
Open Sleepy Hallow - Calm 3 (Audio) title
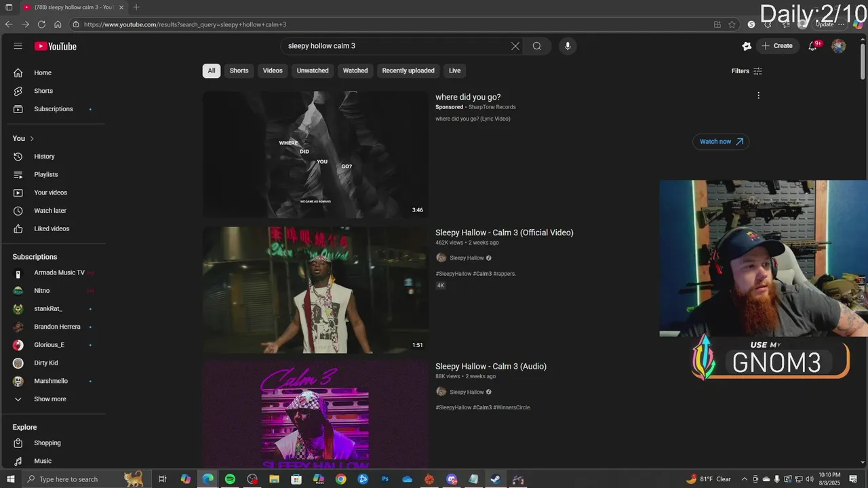pyautogui.click(x=491, y=367)
